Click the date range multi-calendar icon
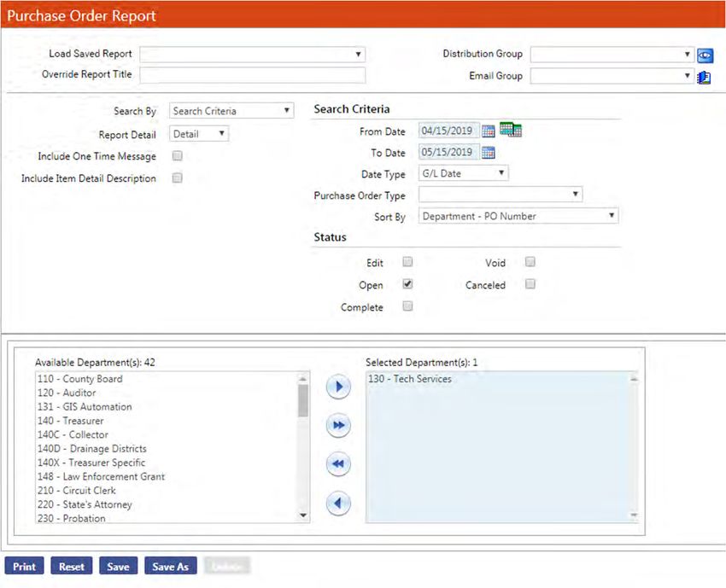The height and width of the screenshot is (588, 726). [510, 130]
